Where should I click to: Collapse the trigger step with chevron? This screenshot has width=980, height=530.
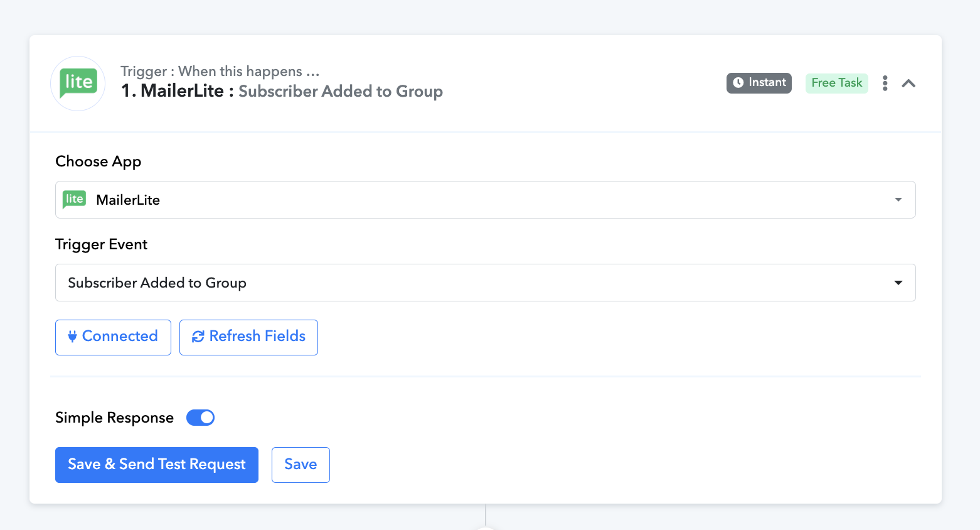pos(908,83)
